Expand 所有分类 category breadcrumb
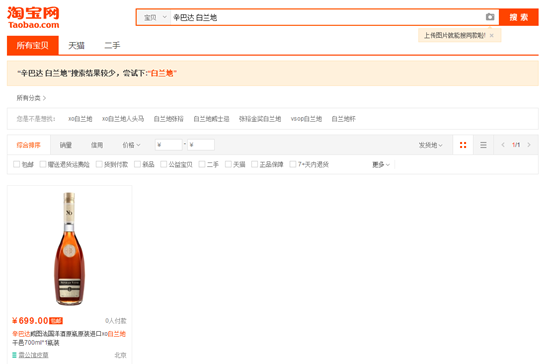This screenshot has height=364, width=554. coord(31,98)
